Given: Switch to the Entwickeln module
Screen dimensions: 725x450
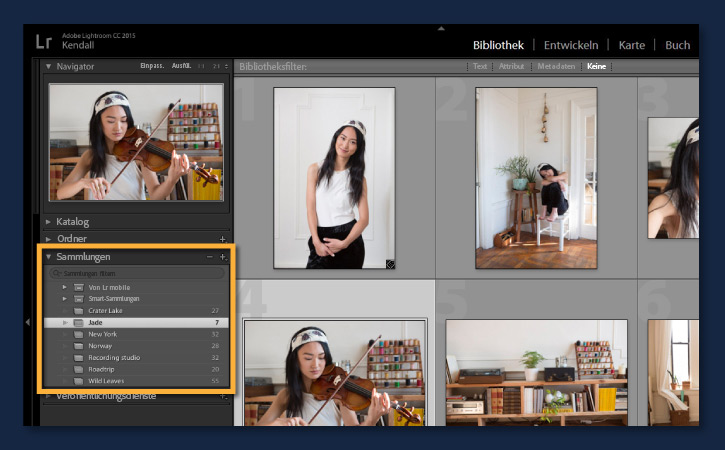Looking at the screenshot, I should (x=571, y=45).
